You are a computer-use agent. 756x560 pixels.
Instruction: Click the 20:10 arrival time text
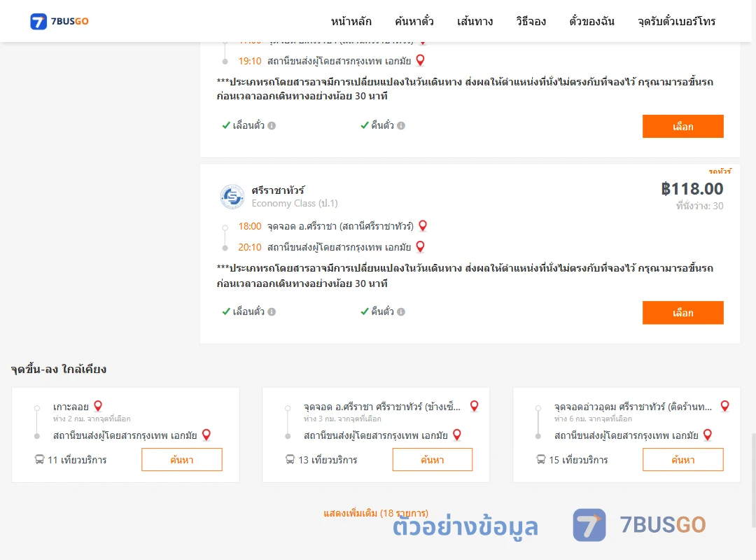pos(250,247)
